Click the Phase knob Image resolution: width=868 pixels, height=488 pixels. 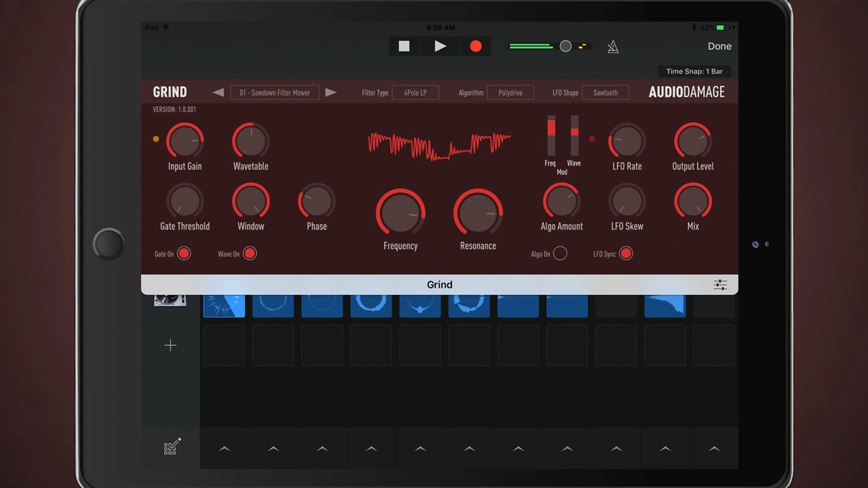click(x=317, y=201)
